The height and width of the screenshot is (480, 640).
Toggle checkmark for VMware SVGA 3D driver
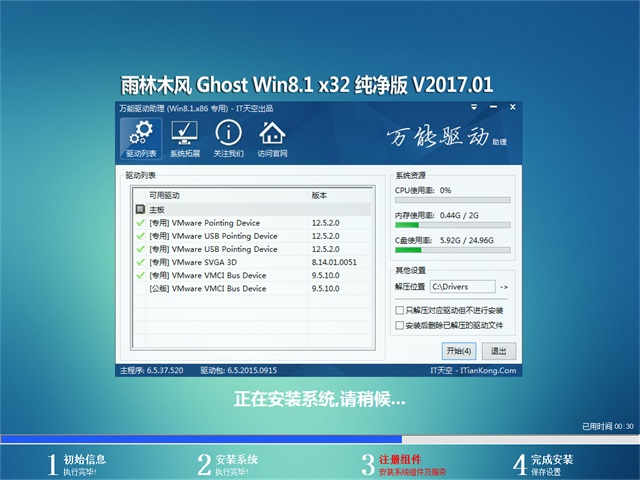point(140,262)
